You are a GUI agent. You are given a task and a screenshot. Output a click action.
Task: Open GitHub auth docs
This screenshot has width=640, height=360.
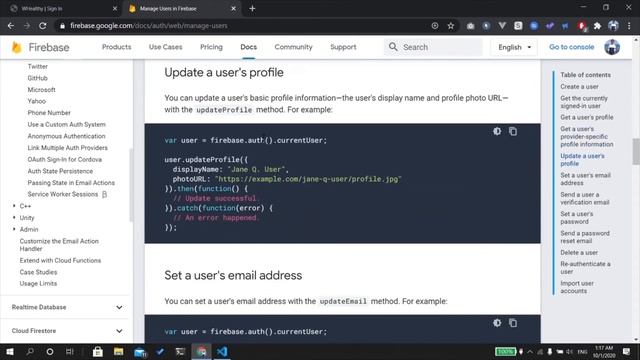[x=37, y=78]
